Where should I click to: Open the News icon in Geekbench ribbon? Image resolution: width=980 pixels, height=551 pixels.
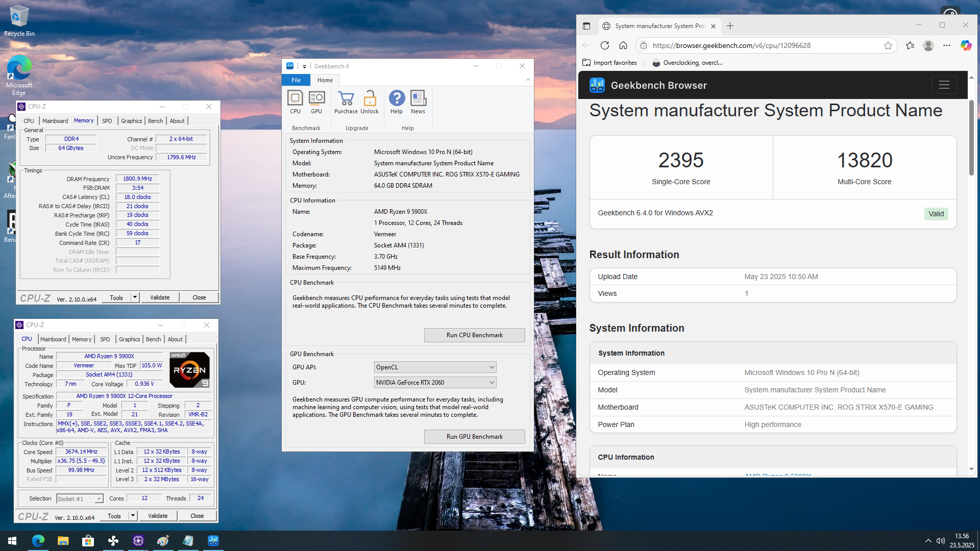coord(418,102)
